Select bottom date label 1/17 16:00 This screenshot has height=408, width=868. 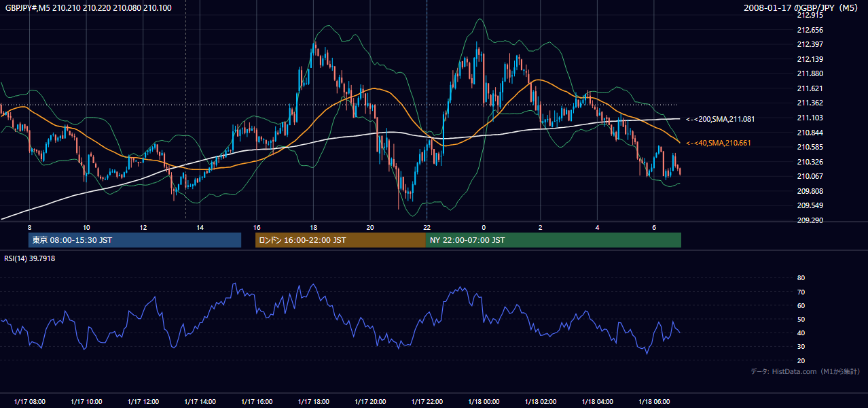(x=256, y=402)
